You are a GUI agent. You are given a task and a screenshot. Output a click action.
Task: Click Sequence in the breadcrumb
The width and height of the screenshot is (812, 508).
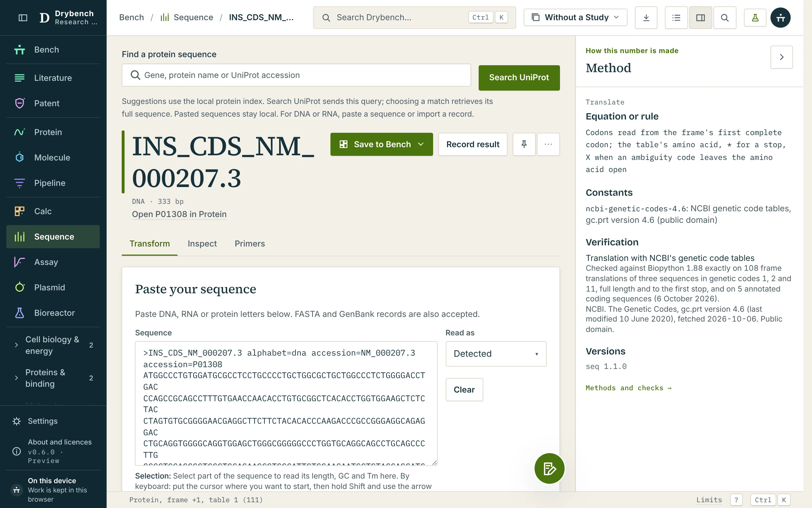pos(187,18)
